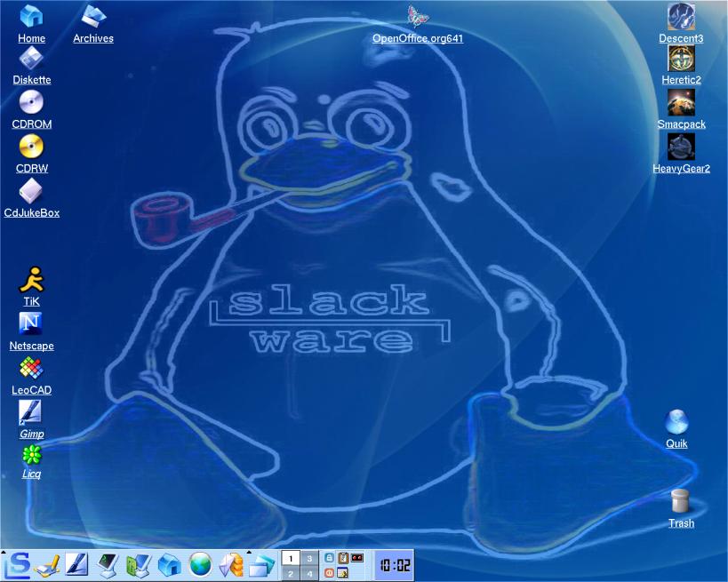The height and width of the screenshot is (582, 728).
Task: Open the gold CDRW disc icon
Action: 32,147
